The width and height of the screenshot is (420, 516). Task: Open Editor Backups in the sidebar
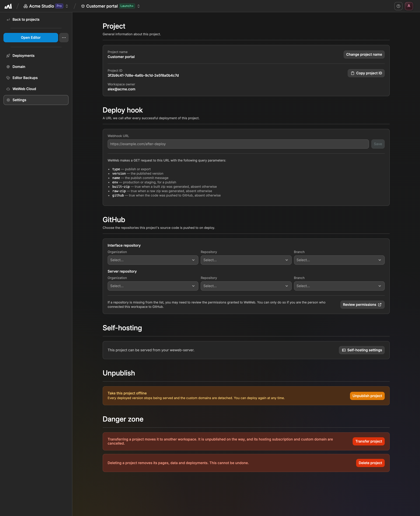(x=36, y=78)
